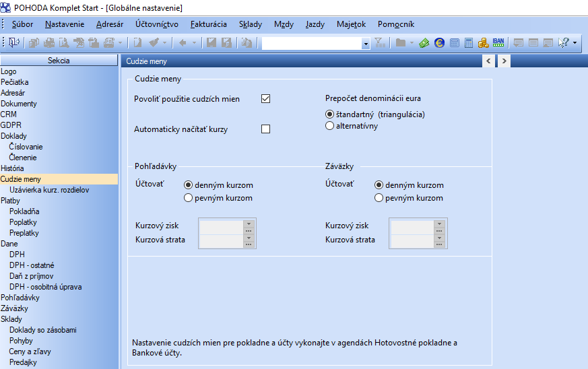Go to previous section with left arrow

coord(488,61)
